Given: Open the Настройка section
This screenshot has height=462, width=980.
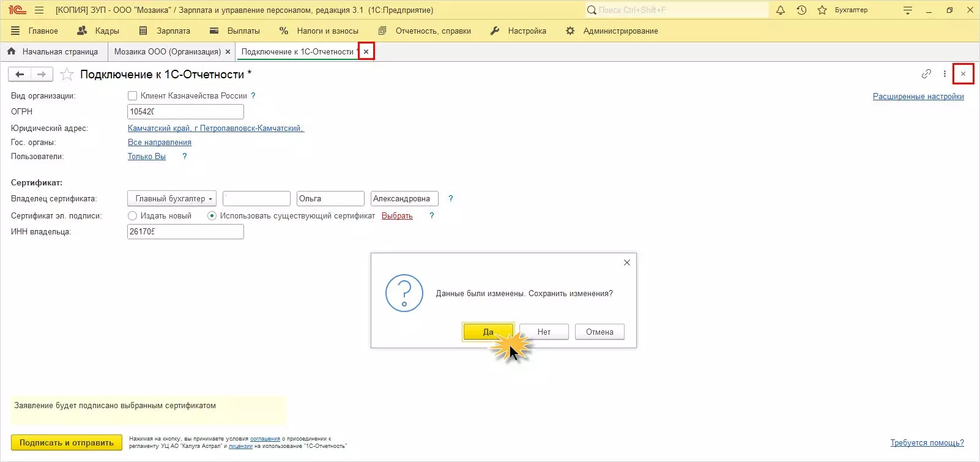Looking at the screenshot, I should point(518,31).
